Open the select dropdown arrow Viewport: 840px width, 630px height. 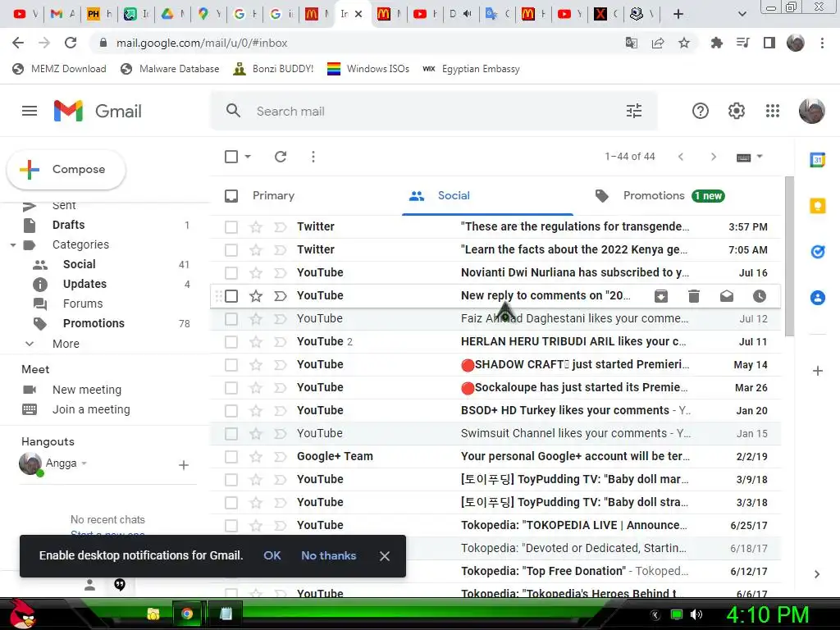point(248,157)
